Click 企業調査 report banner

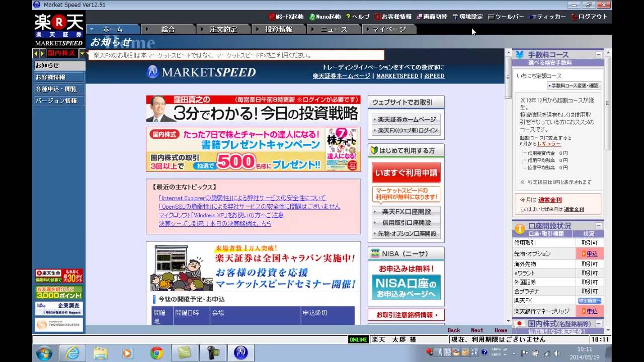[59, 308]
